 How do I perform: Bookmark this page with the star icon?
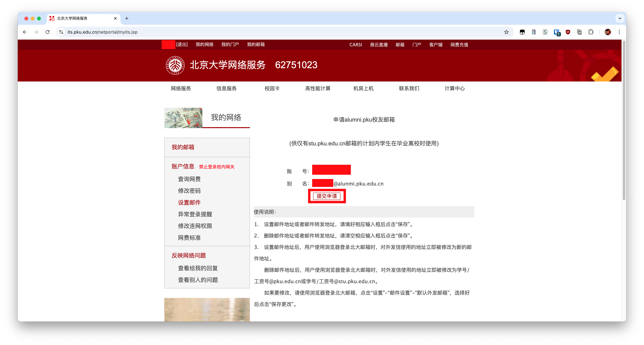506,32
